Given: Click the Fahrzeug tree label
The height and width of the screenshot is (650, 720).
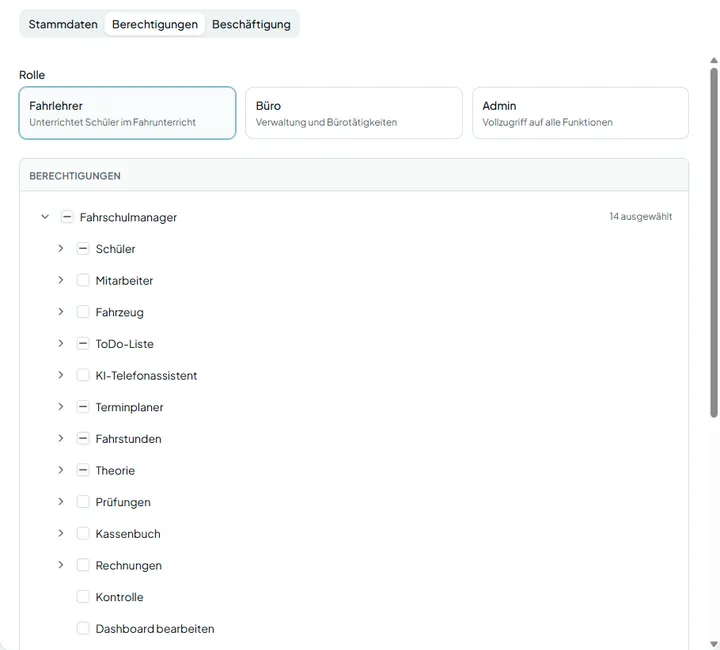Looking at the screenshot, I should tap(119, 312).
